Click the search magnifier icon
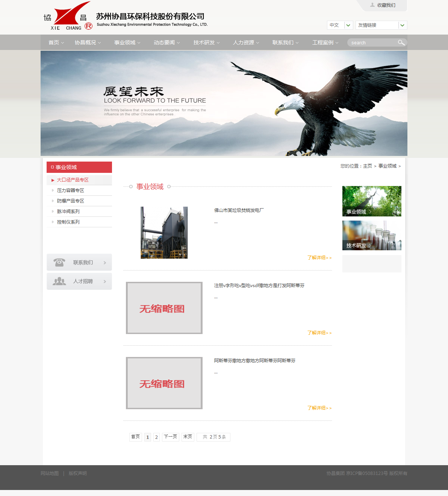This screenshot has height=496, width=448. 401,42
